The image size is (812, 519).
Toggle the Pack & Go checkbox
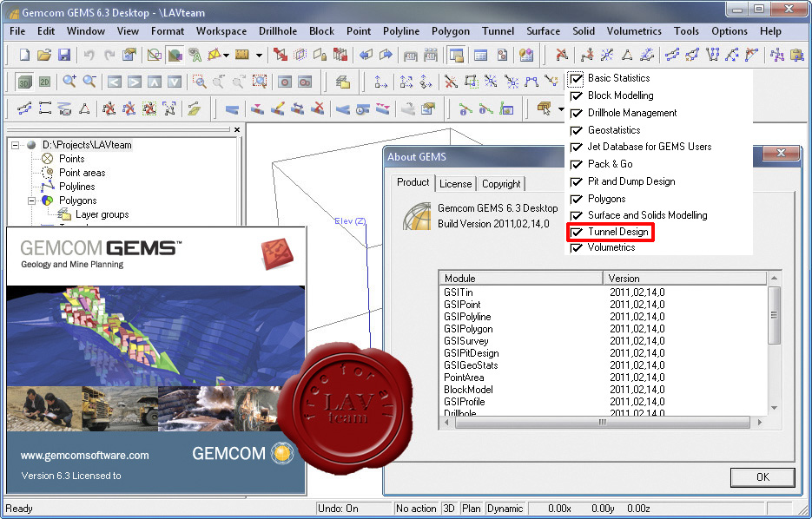576,165
